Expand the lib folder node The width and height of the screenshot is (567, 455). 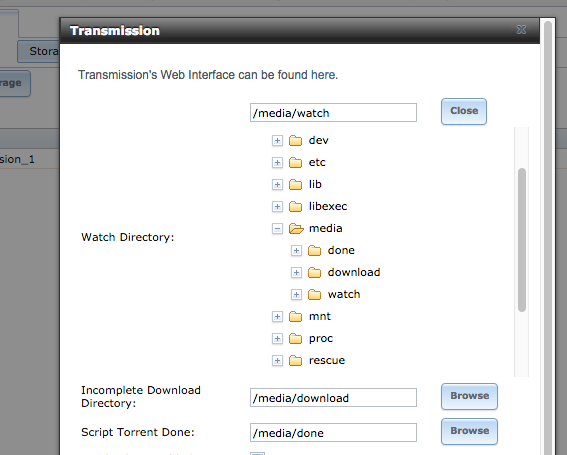277,184
